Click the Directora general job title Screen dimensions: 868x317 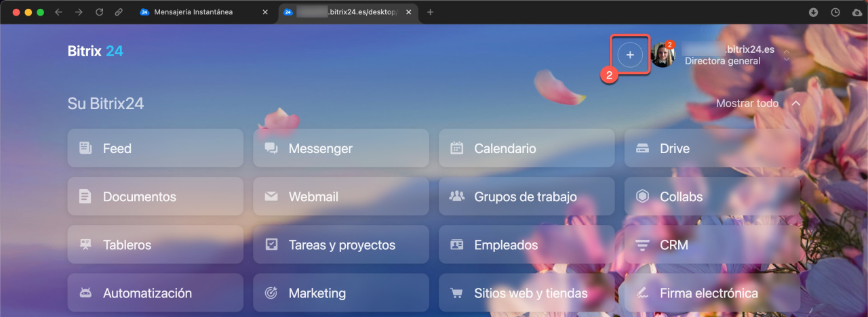722,61
